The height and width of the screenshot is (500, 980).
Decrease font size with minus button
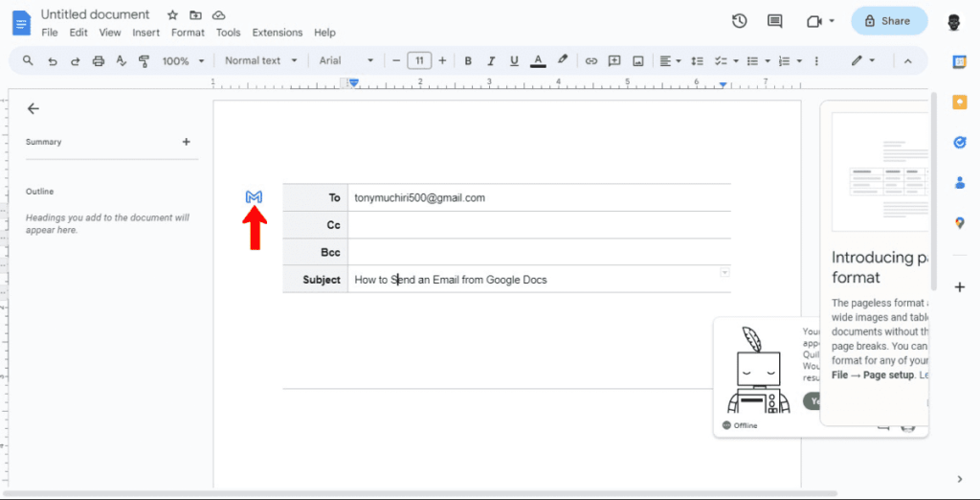(395, 60)
